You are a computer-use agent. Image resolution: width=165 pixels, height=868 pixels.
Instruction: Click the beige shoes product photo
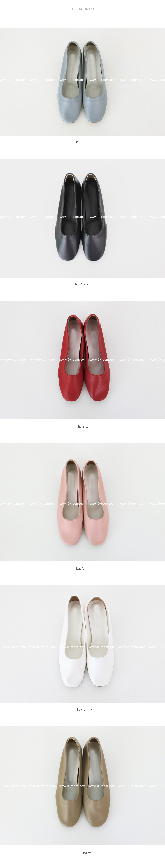(x=82, y=785)
